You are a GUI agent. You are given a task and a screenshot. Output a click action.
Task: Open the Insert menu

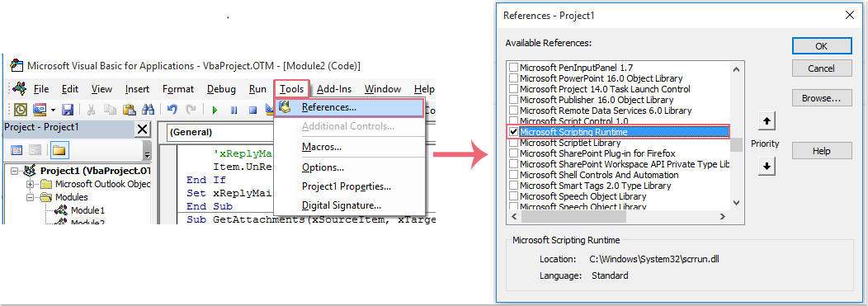[137, 88]
